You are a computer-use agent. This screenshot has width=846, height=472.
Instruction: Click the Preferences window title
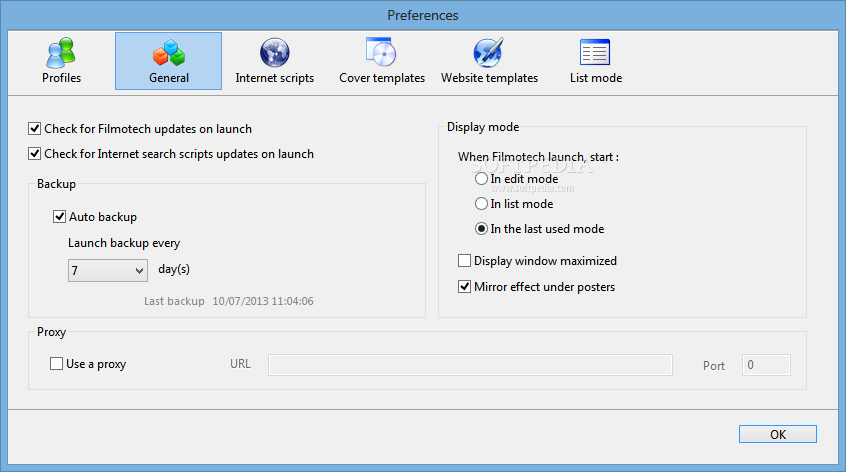pyautogui.click(x=423, y=15)
